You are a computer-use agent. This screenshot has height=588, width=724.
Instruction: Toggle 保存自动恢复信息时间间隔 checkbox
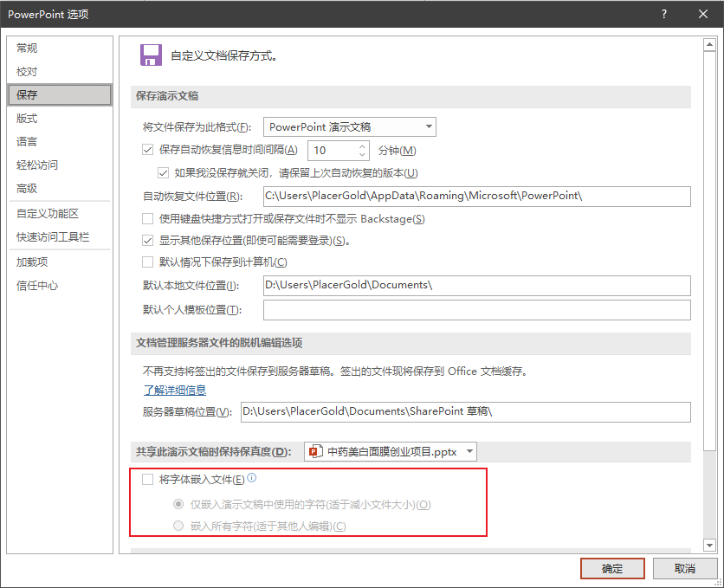tap(148, 150)
